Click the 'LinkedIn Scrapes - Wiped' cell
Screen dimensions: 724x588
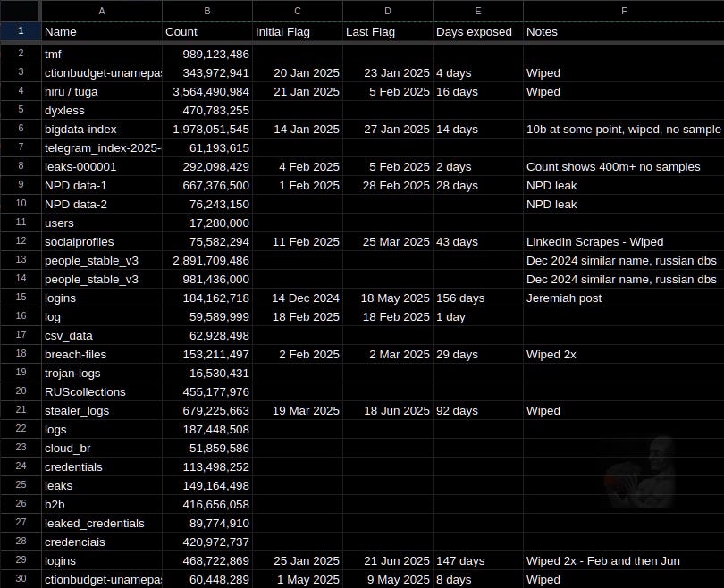[x=623, y=242]
